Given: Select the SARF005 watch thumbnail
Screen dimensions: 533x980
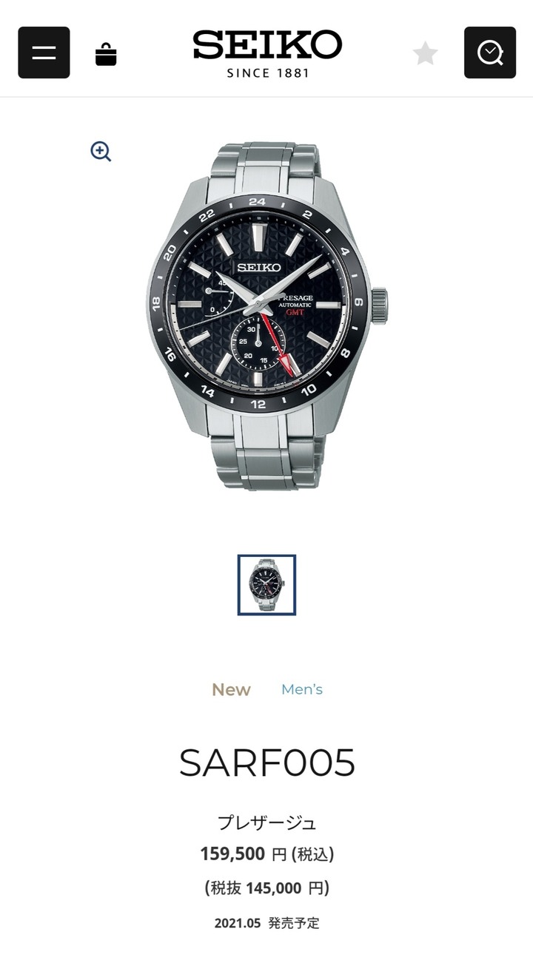Looking at the screenshot, I should point(266,585).
